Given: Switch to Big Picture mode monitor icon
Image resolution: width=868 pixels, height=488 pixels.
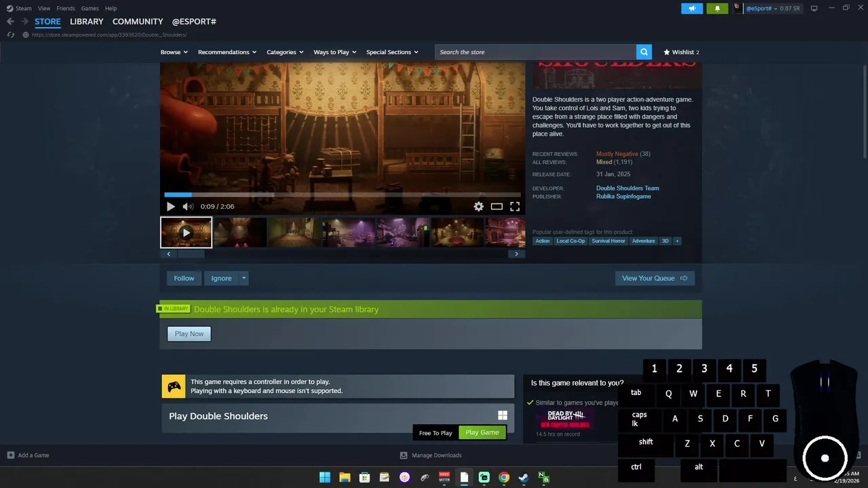Looking at the screenshot, I should 814,8.
